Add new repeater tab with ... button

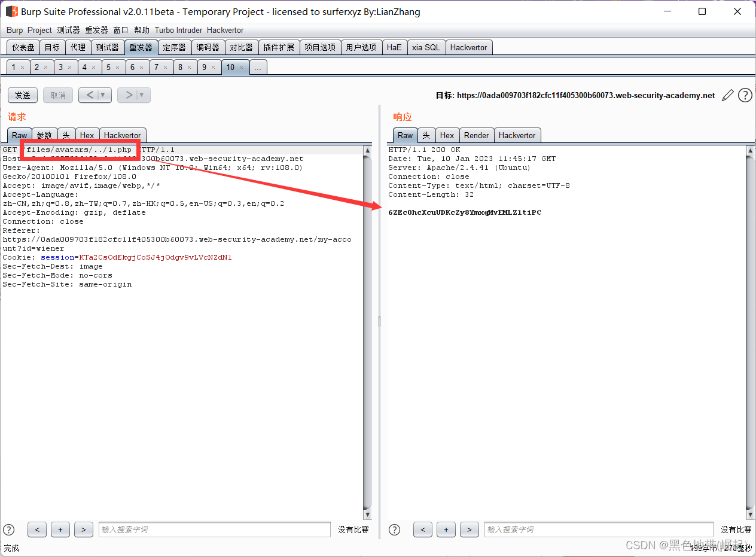click(x=258, y=68)
